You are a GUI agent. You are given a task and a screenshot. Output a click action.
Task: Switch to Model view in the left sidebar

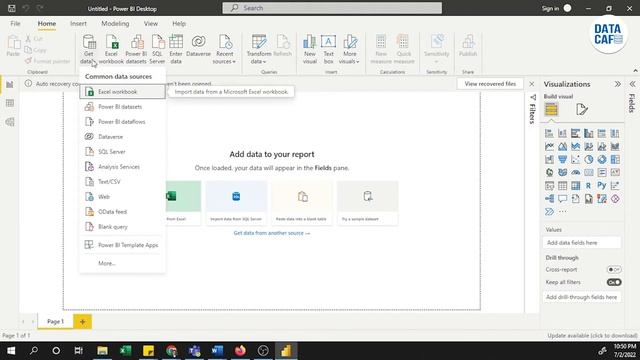(x=10, y=122)
